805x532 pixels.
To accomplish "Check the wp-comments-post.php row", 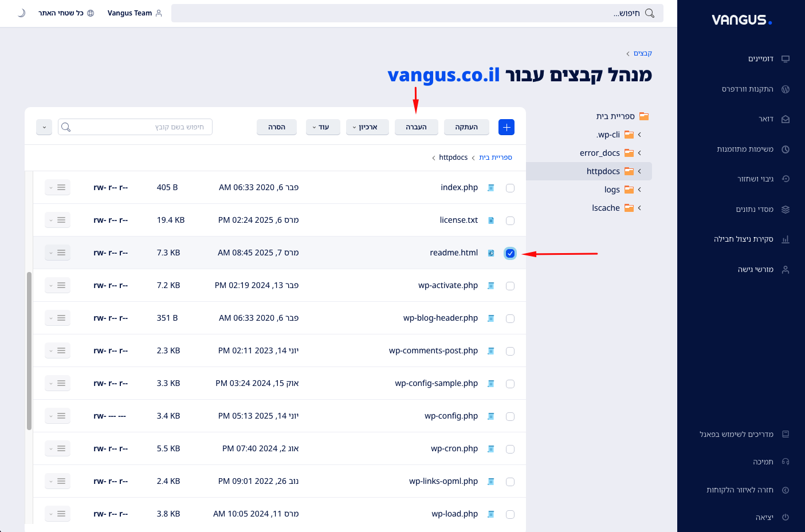I will click(510, 351).
